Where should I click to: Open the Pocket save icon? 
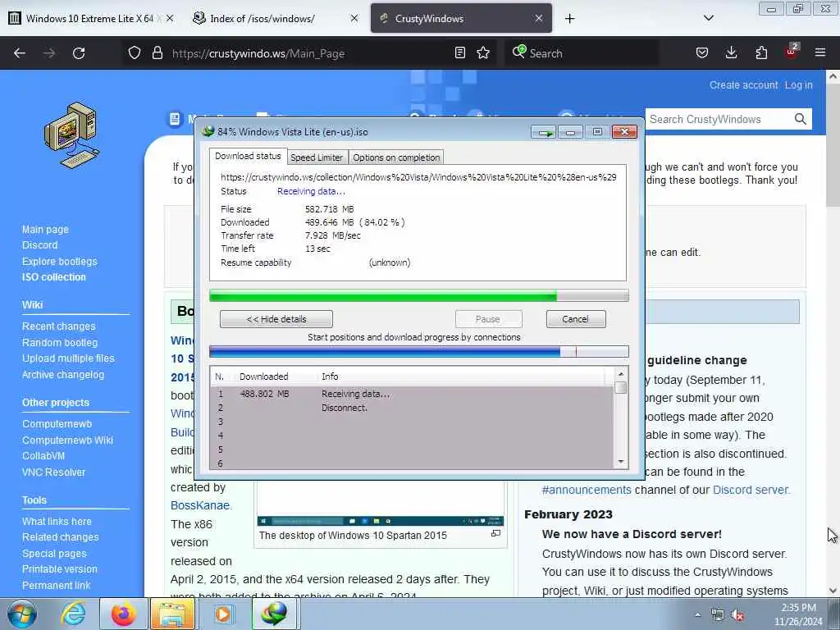click(x=702, y=53)
